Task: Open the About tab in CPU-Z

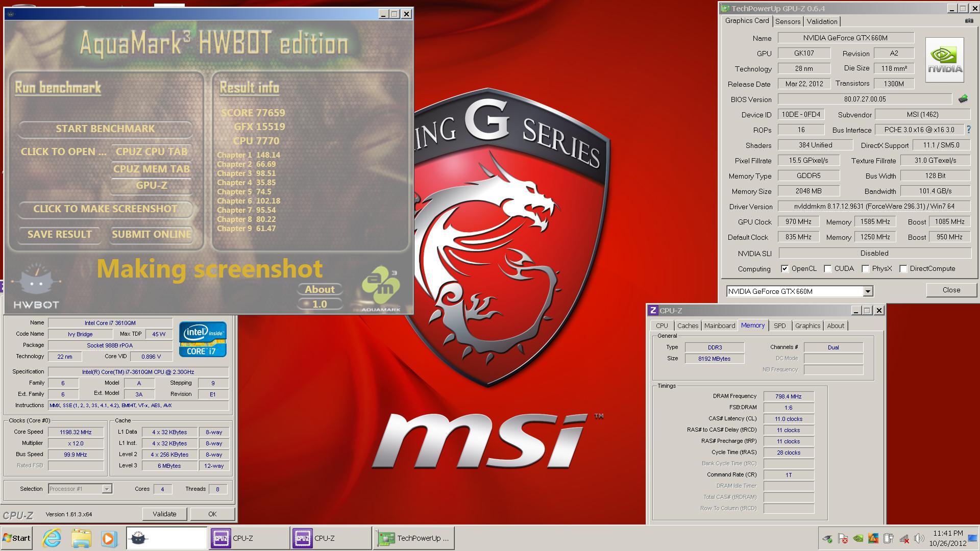Action: tap(835, 325)
